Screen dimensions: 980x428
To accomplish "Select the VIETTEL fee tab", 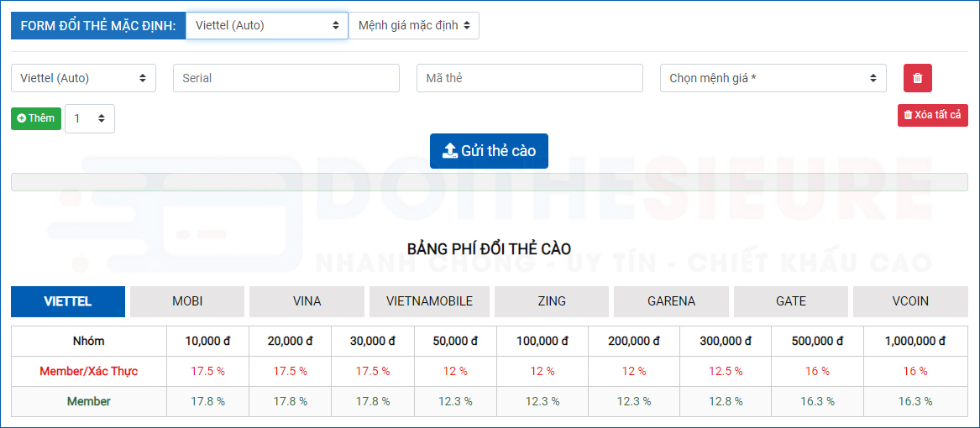I will pos(68,301).
